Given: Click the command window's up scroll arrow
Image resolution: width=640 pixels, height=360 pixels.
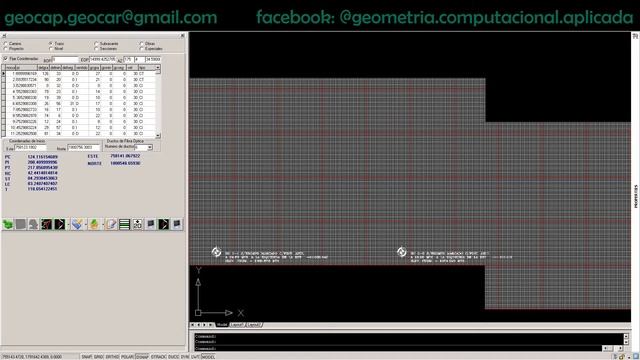Looking at the screenshot, I should click(626, 336).
